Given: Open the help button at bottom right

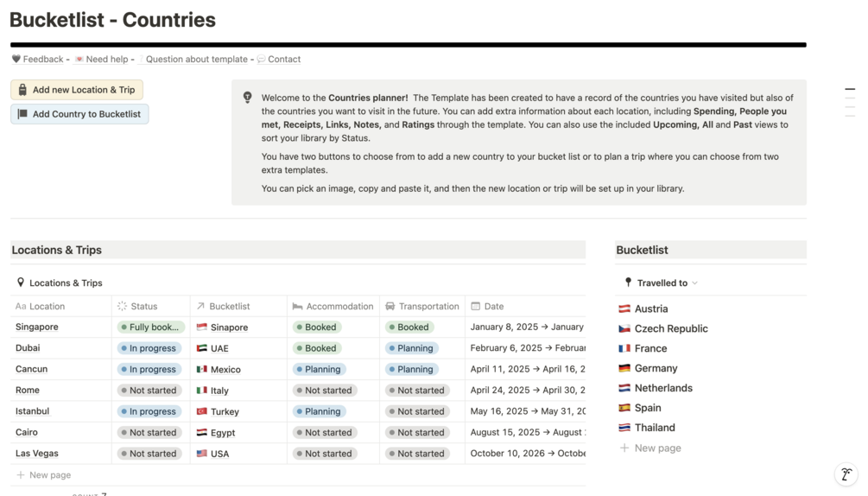Looking at the screenshot, I should pos(846,474).
